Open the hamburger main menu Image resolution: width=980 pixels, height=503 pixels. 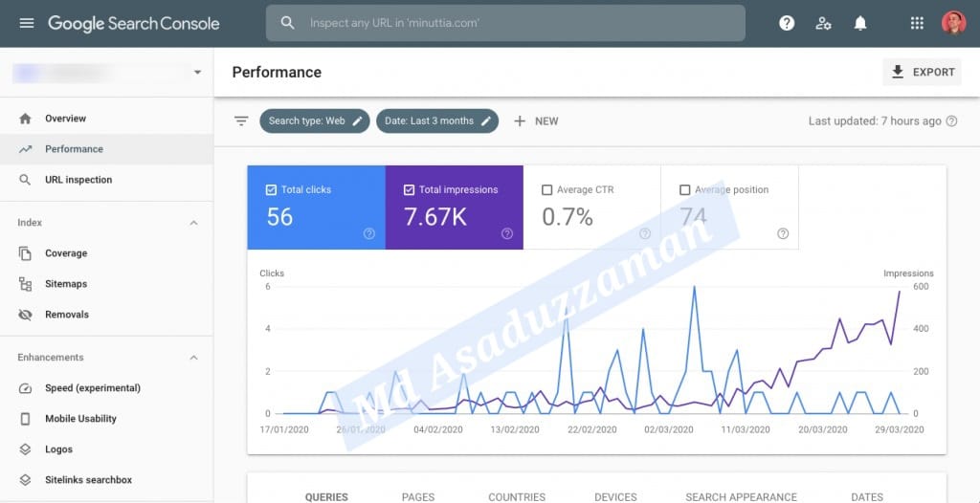click(26, 23)
